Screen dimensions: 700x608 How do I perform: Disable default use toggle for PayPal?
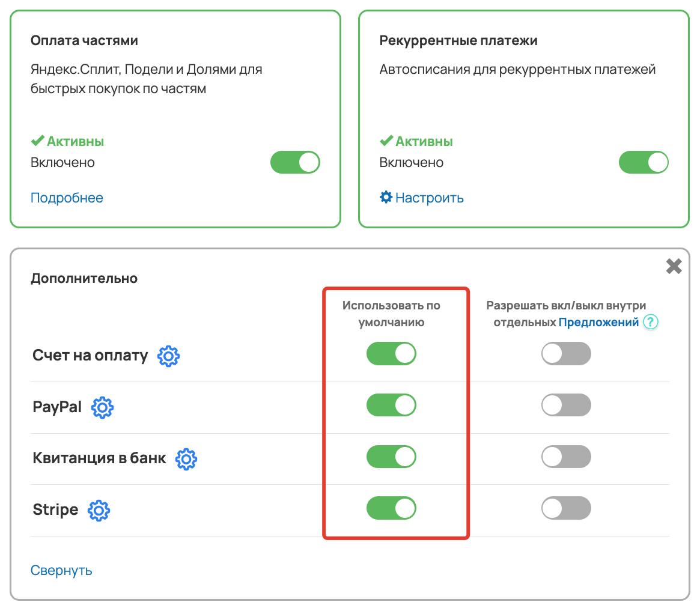click(391, 405)
